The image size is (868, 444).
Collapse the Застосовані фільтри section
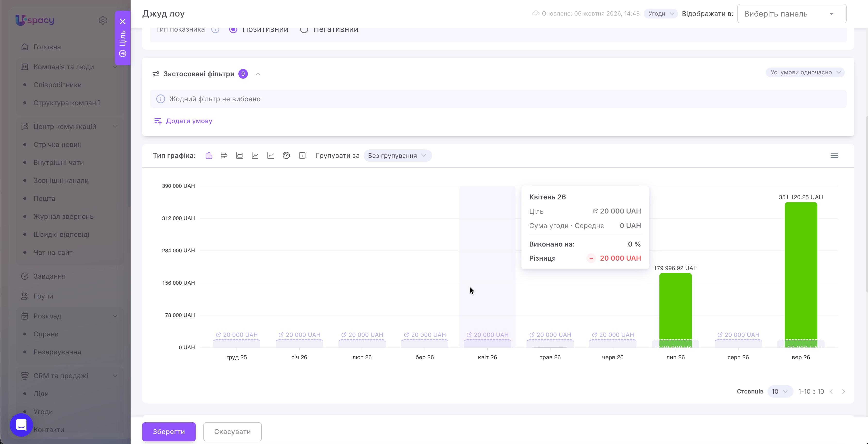point(258,74)
